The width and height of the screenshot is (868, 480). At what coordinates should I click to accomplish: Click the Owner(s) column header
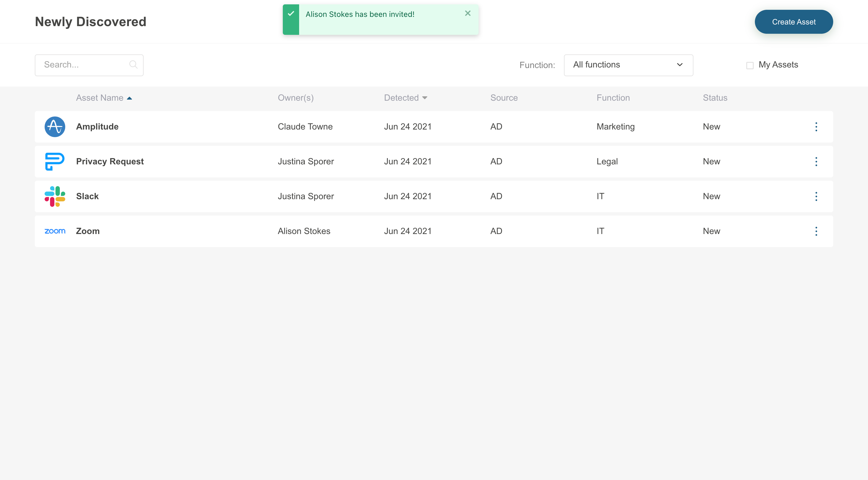[x=296, y=98]
